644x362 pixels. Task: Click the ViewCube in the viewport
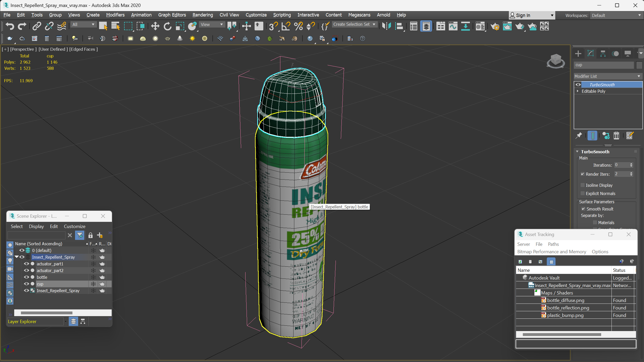pyautogui.click(x=556, y=61)
